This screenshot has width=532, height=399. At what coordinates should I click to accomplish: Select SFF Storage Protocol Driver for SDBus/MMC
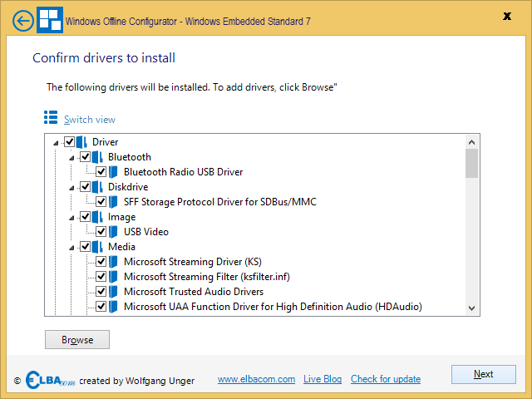(x=220, y=201)
